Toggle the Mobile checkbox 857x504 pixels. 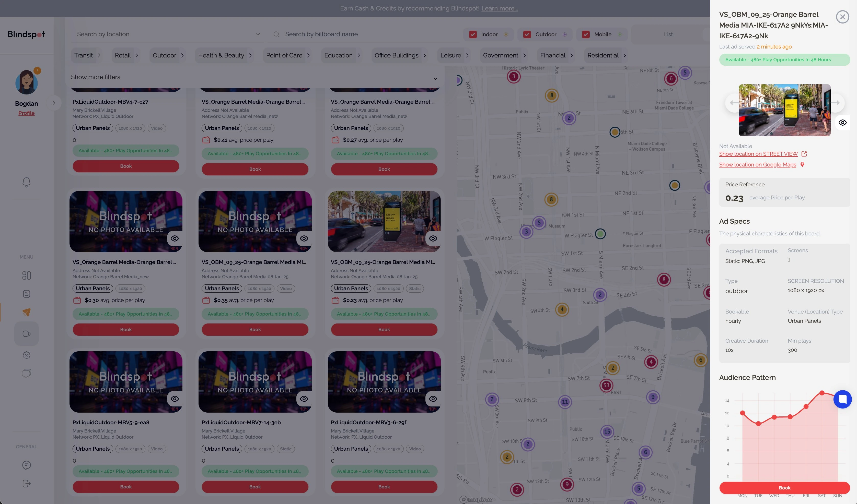(x=586, y=34)
